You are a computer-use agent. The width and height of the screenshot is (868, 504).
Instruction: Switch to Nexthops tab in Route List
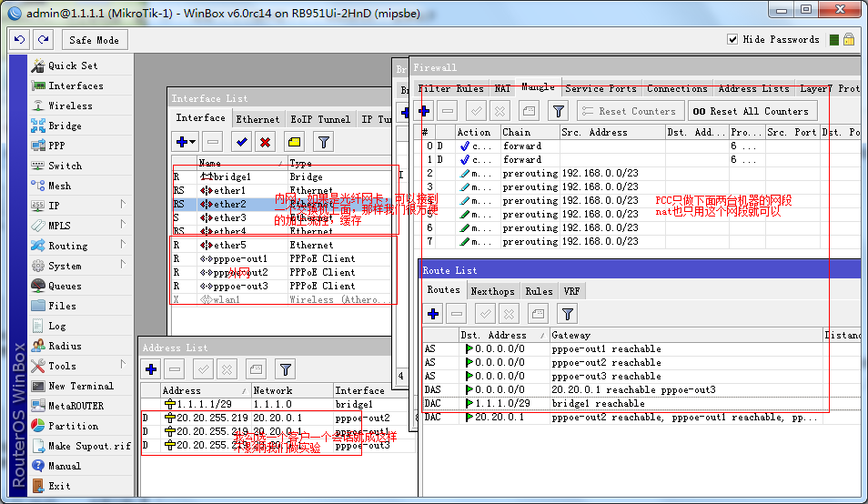(x=492, y=291)
